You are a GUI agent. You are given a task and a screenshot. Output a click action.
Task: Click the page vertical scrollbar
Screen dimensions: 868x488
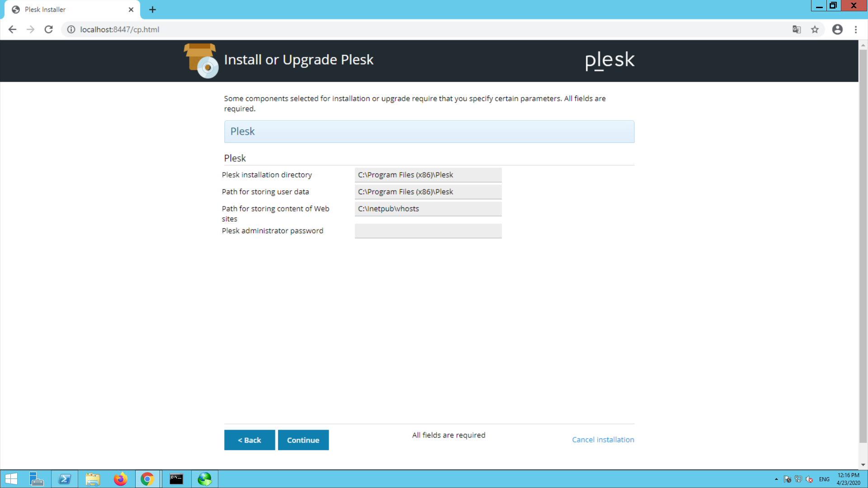[x=863, y=244]
